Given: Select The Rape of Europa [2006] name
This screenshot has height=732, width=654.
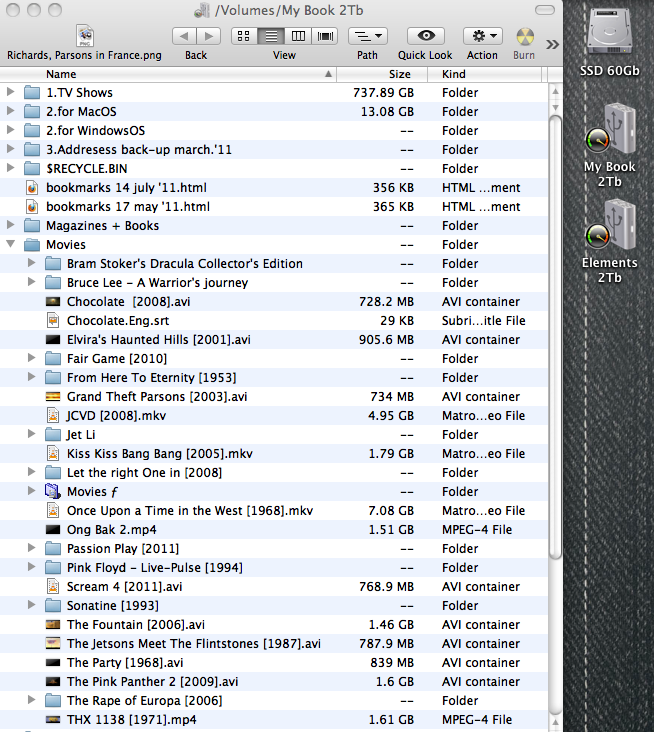Looking at the screenshot, I should click(144, 701).
